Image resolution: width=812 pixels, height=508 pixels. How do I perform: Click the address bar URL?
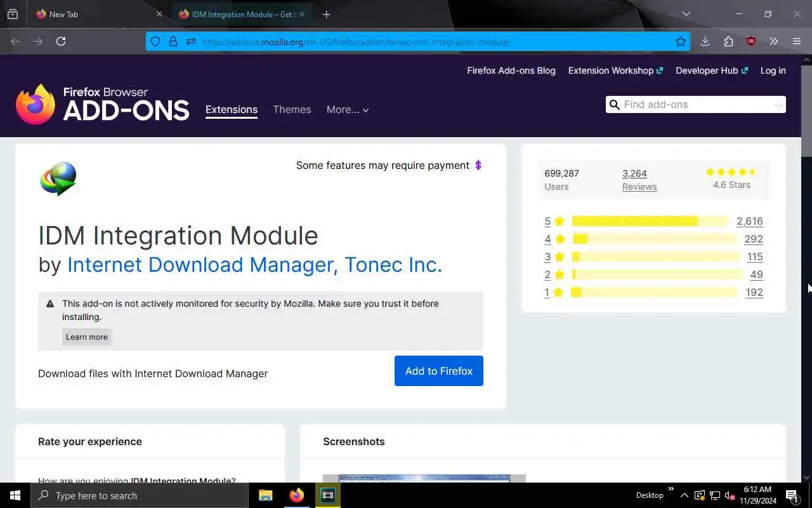pyautogui.click(x=357, y=42)
